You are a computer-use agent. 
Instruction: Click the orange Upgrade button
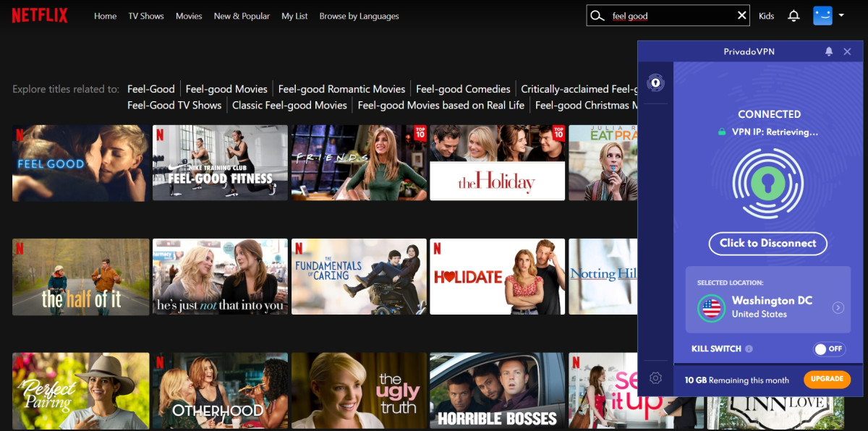[827, 379]
